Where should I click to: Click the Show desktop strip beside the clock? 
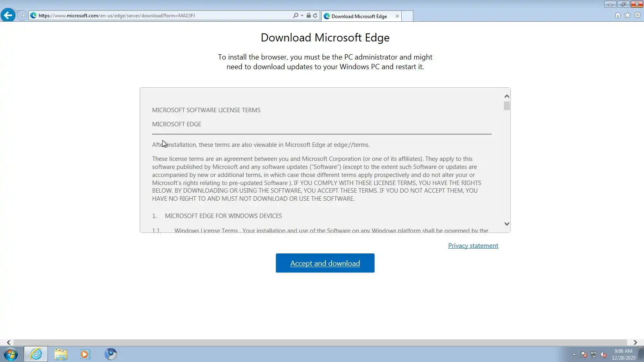641,354
